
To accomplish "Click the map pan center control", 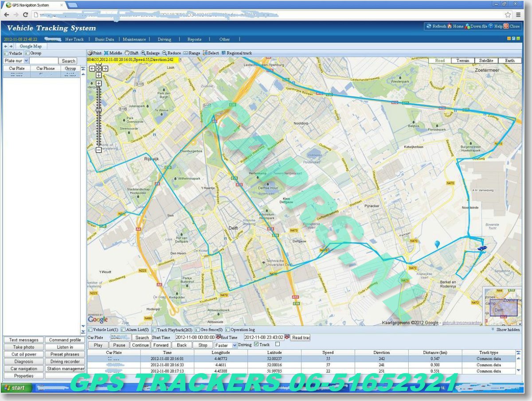I will 99,68.
